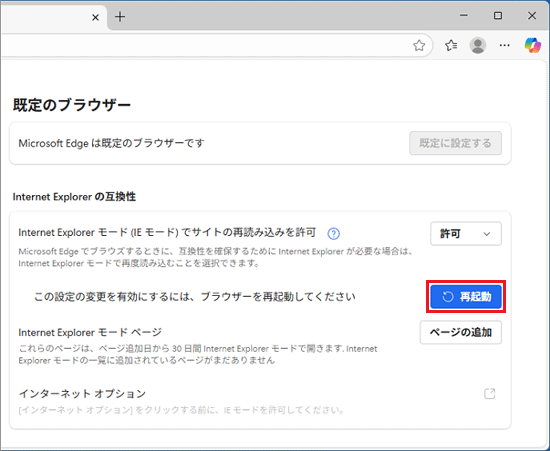Add this page to favorites star
The width and height of the screenshot is (550, 451).
click(x=419, y=45)
